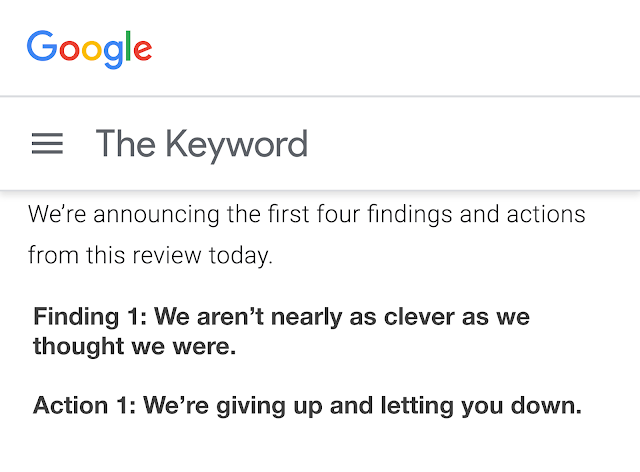The height and width of the screenshot is (472, 640).
Task: Click the phrase 'letting you down'
Action: tap(481, 406)
